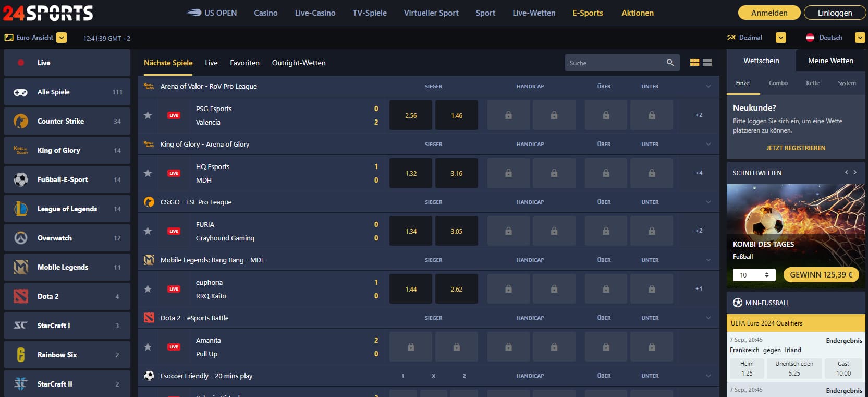
Task: Favorite the PSG Esports vs Valencia match
Action: click(x=148, y=115)
